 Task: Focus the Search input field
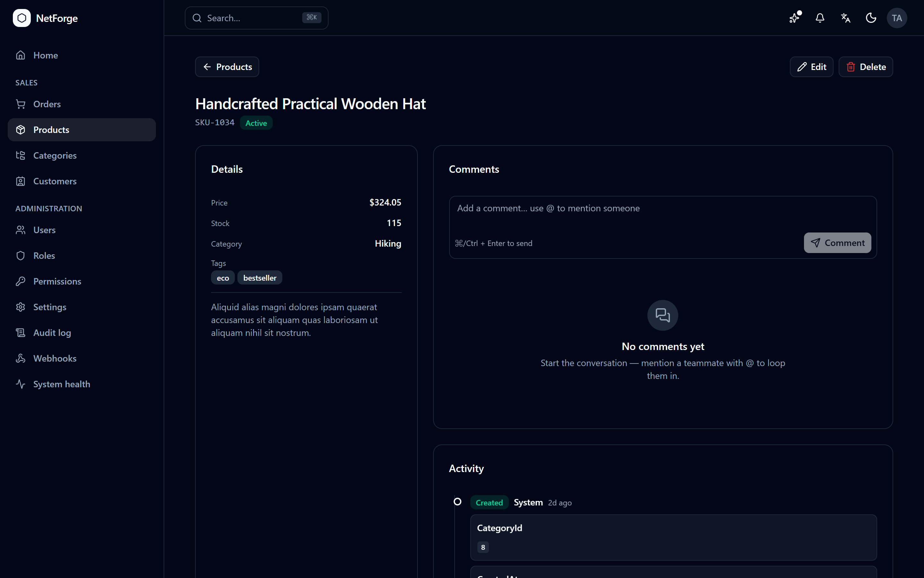click(x=257, y=18)
